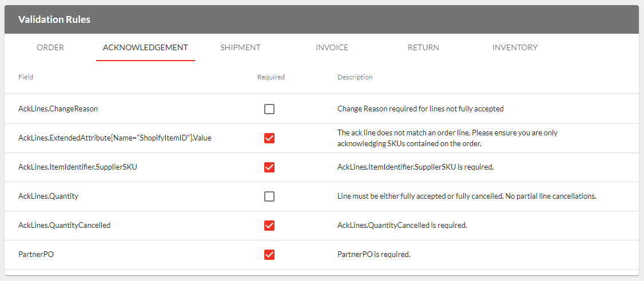The image size is (644, 281).
Task: Click the AckLines.Quantity field label
Action: tap(48, 196)
